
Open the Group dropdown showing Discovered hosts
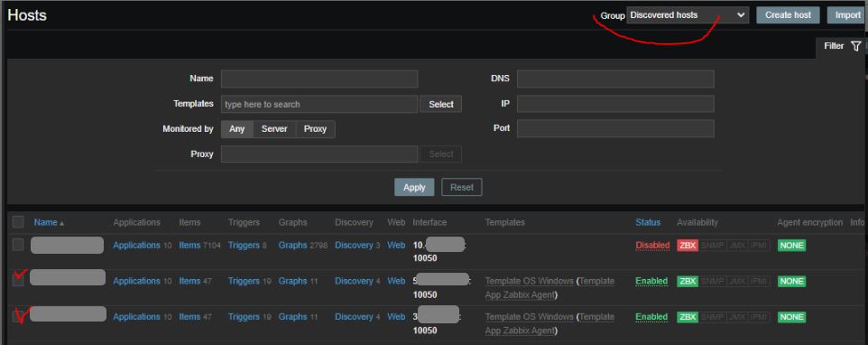point(688,15)
